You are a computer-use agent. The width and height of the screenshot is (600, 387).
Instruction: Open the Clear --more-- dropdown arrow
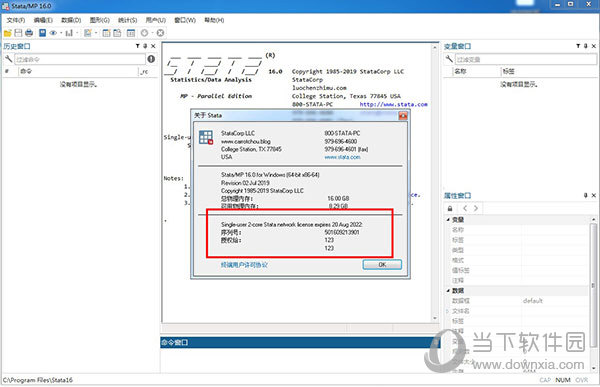(152, 33)
